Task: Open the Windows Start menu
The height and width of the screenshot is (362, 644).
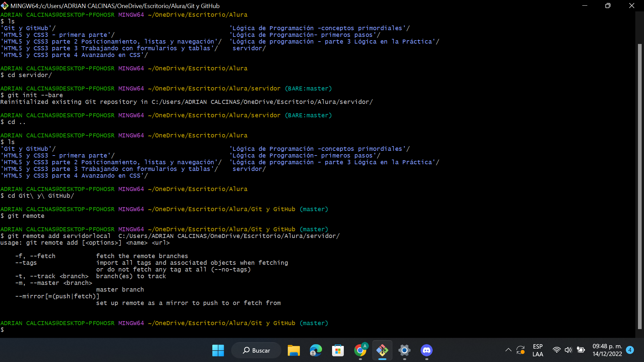Action: [x=218, y=350]
